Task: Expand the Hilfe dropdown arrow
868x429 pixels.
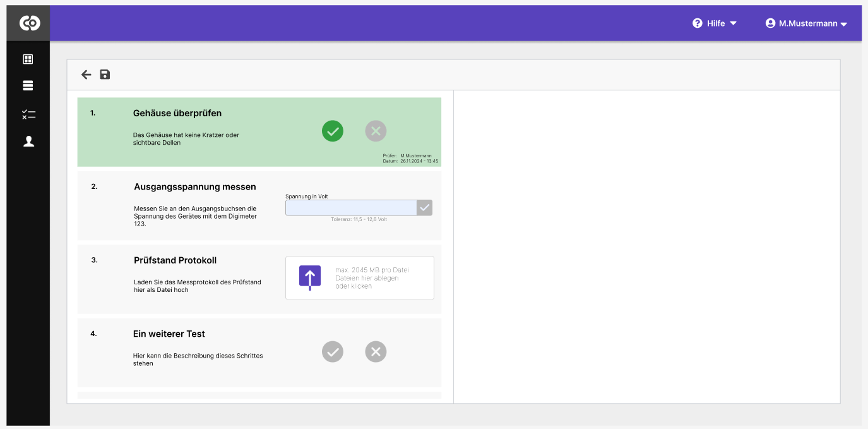Action: click(733, 23)
